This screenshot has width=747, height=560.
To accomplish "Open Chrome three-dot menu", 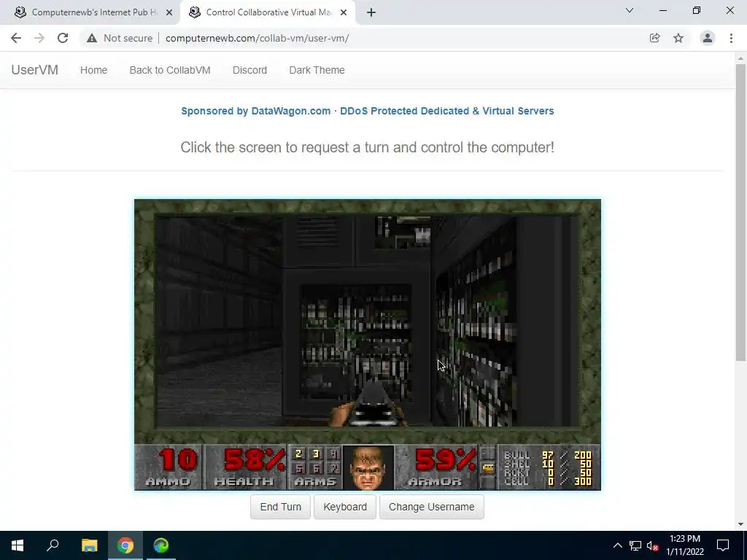I will 731,38.
